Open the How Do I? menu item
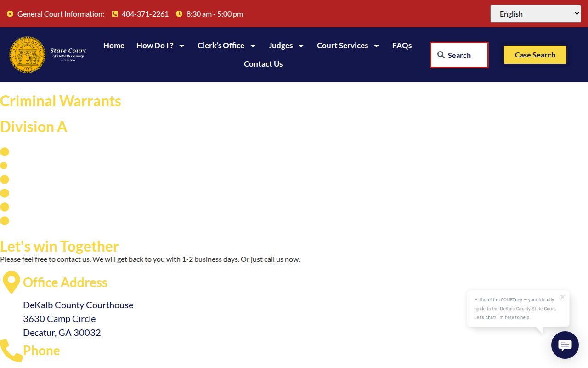The image size is (588, 368). (155, 46)
